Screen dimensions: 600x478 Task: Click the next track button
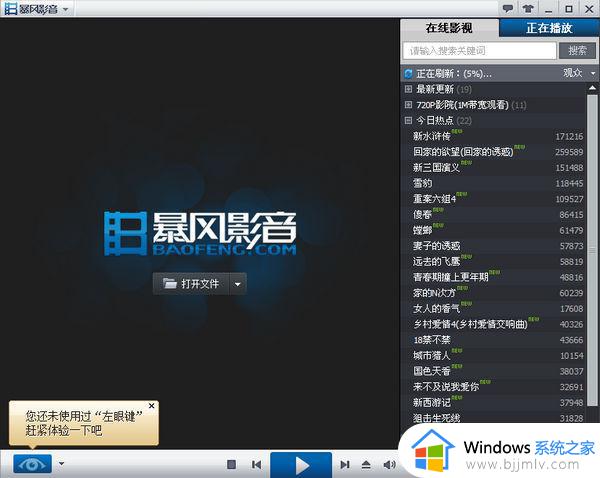click(345, 465)
